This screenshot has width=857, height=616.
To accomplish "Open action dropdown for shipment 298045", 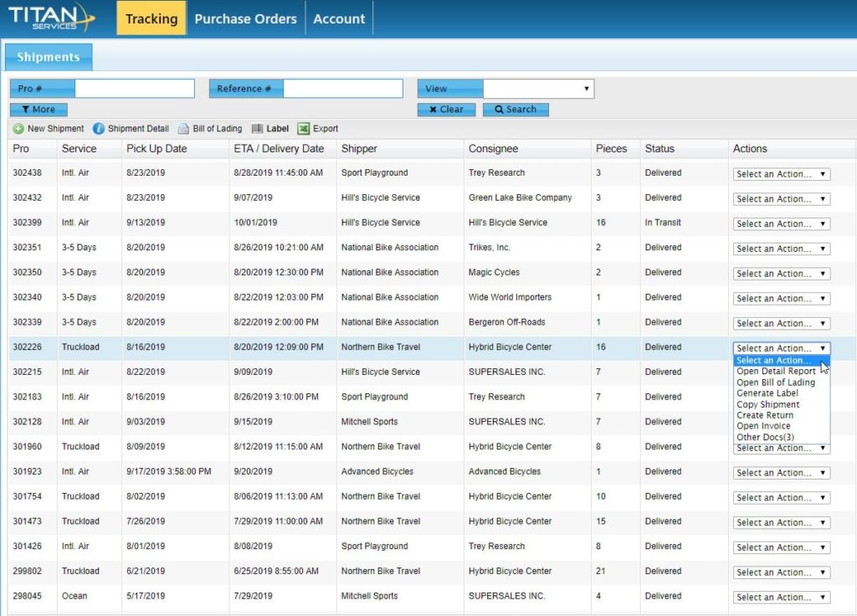I will (782, 598).
